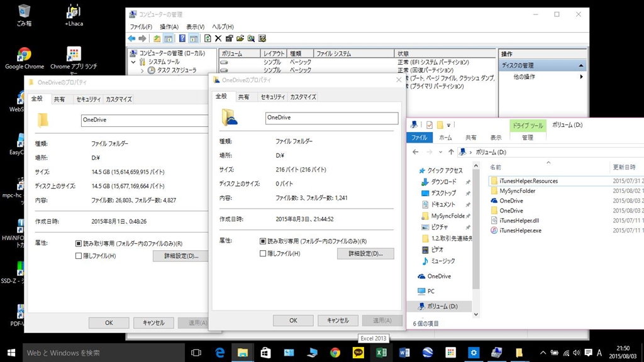Open the Excel icon in the taskbar
Image resolution: width=644 pixels, height=362 pixels.
[381, 353]
